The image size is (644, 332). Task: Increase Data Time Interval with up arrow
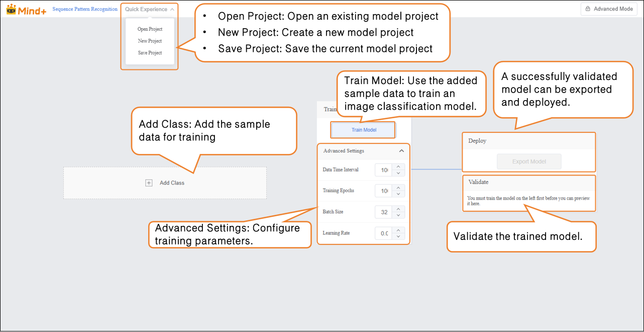point(398,167)
